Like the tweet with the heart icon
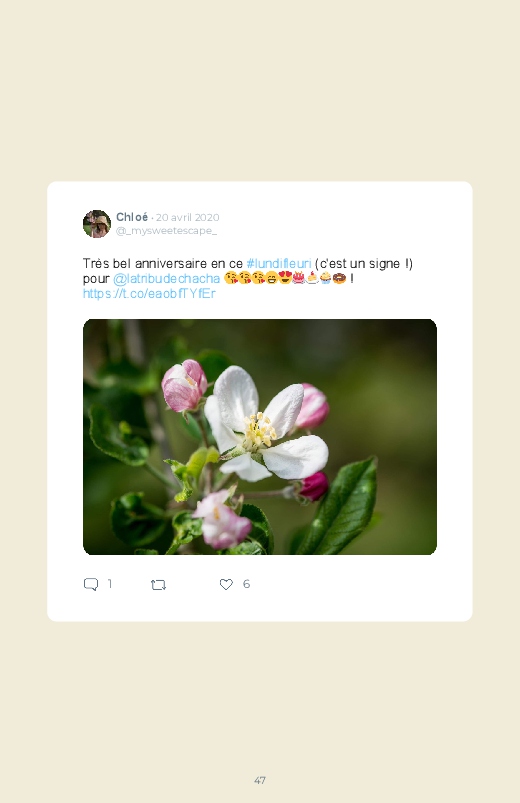The width and height of the screenshot is (520, 803). pos(226,584)
